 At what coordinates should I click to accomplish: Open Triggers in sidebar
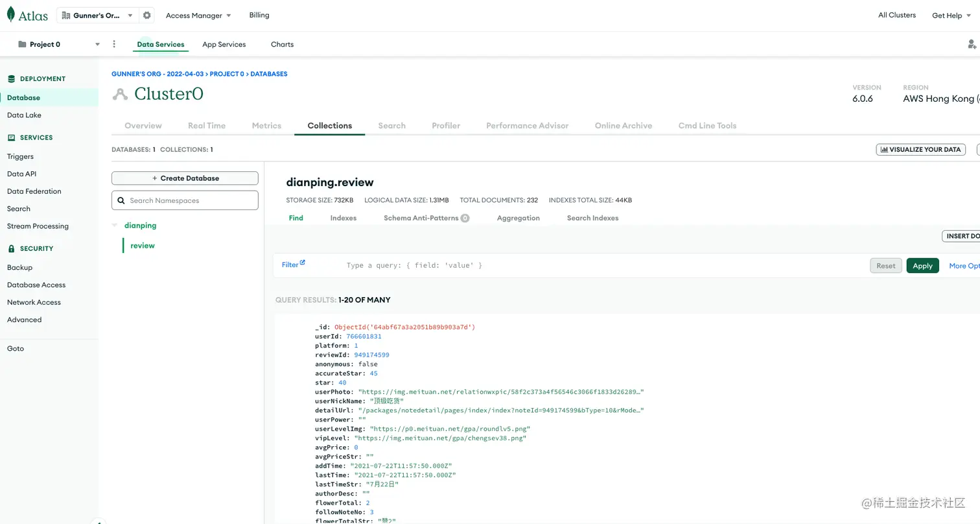pyautogui.click(x=20, y=156)
